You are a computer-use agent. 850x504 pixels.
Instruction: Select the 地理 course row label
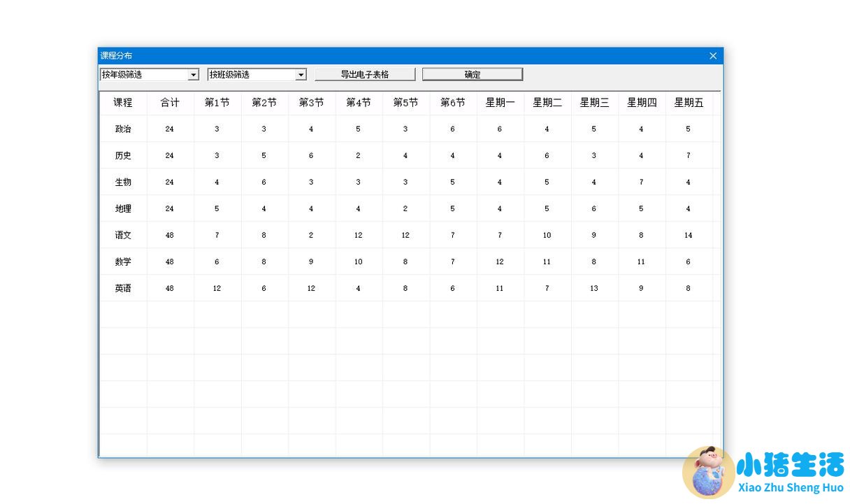tap(123, 209)
